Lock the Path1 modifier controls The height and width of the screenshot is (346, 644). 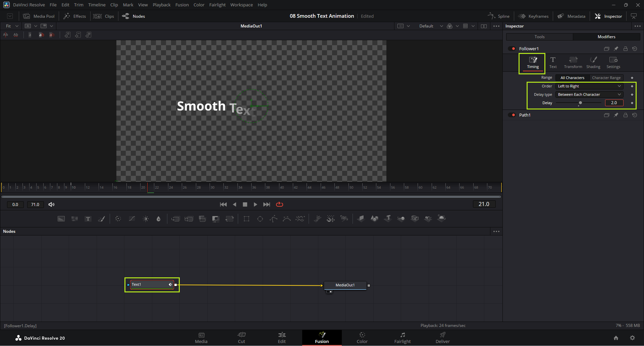(x=625, y=115)
